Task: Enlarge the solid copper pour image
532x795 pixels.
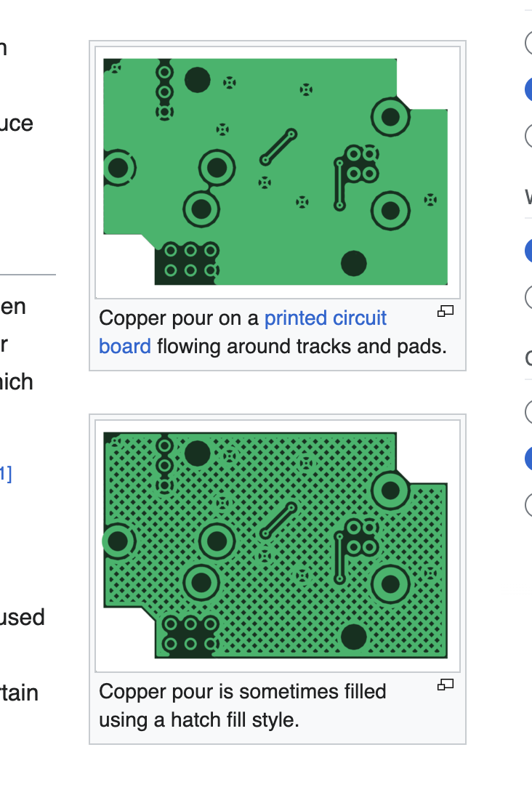Action: coord(445,312)
